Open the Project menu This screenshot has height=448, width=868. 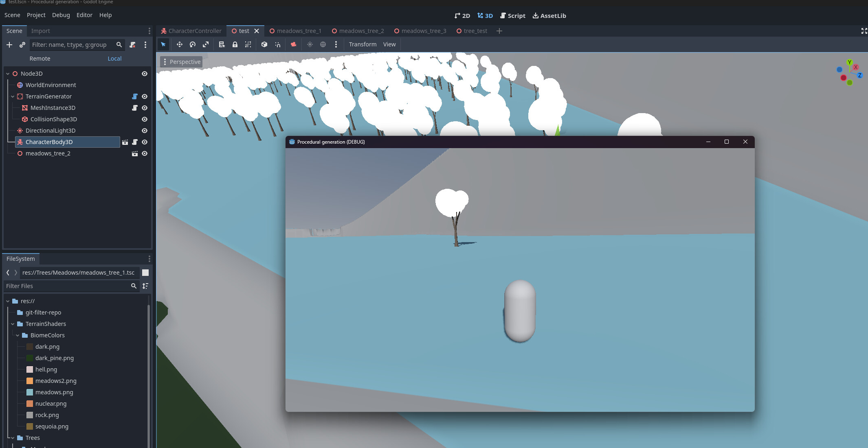tap(36, 15)
